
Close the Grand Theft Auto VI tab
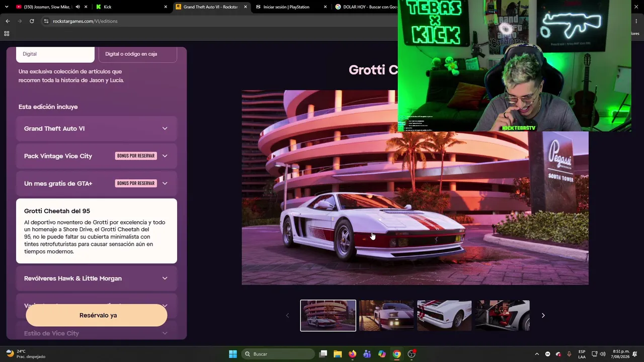[x=246, y=7]
